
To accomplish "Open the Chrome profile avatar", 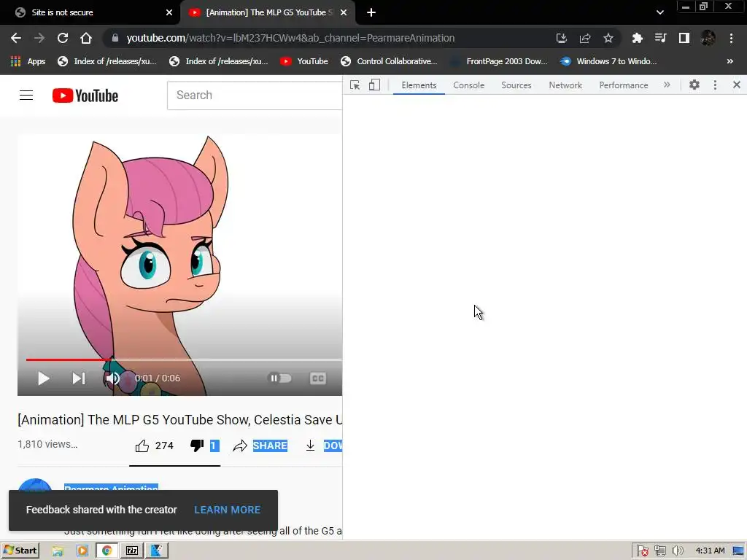I will click(x=708, y=38).
